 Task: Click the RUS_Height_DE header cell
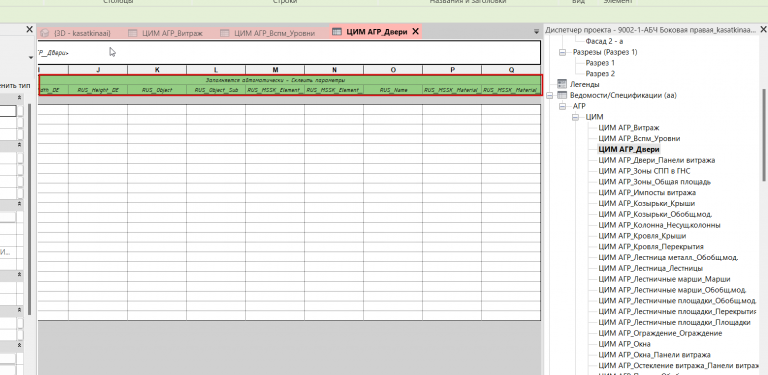click(98, 90)
